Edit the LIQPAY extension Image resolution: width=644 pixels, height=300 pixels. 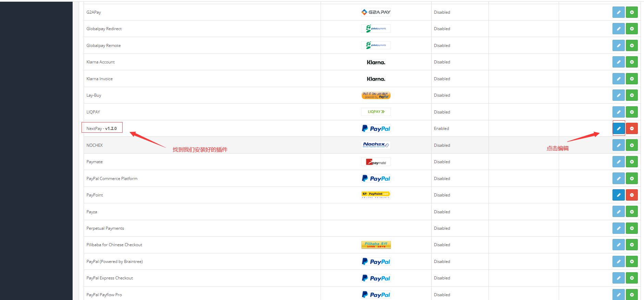(x=618, y=112)
